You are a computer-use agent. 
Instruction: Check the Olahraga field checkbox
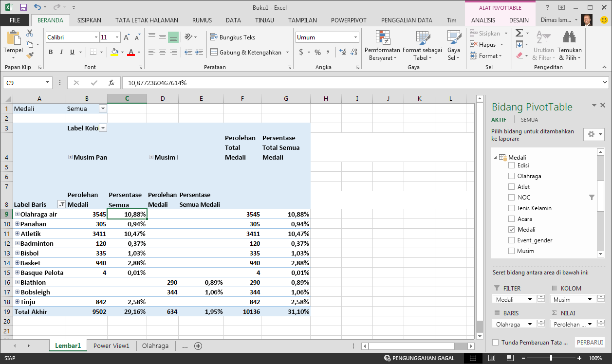[511, 176]
